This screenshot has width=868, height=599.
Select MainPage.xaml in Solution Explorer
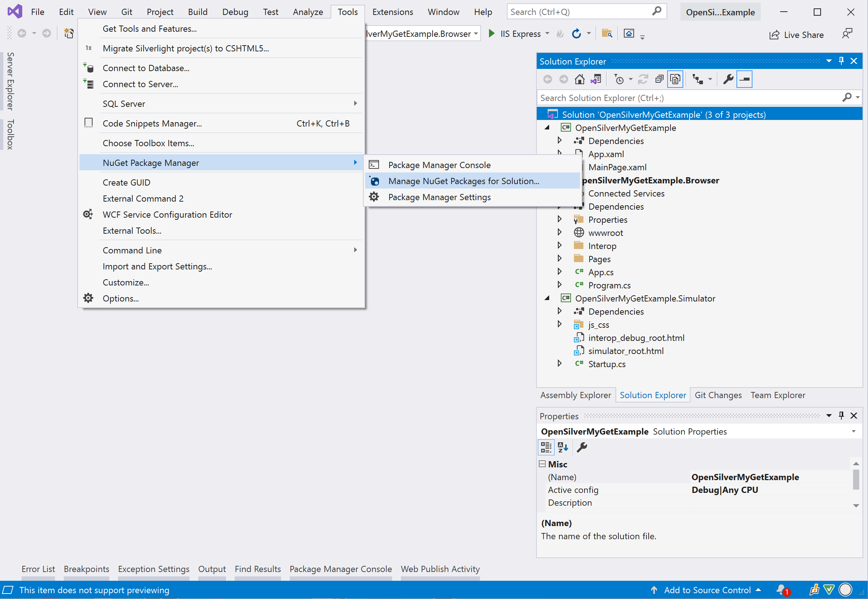(x=617, y=167)
